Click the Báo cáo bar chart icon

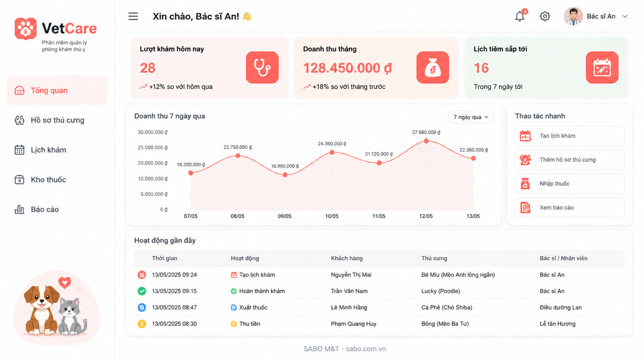click(19, 209)
